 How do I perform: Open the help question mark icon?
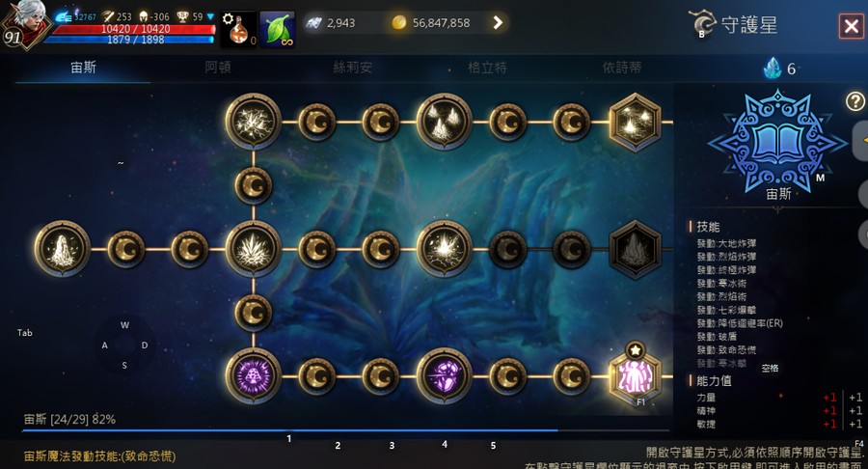(854, 101)
